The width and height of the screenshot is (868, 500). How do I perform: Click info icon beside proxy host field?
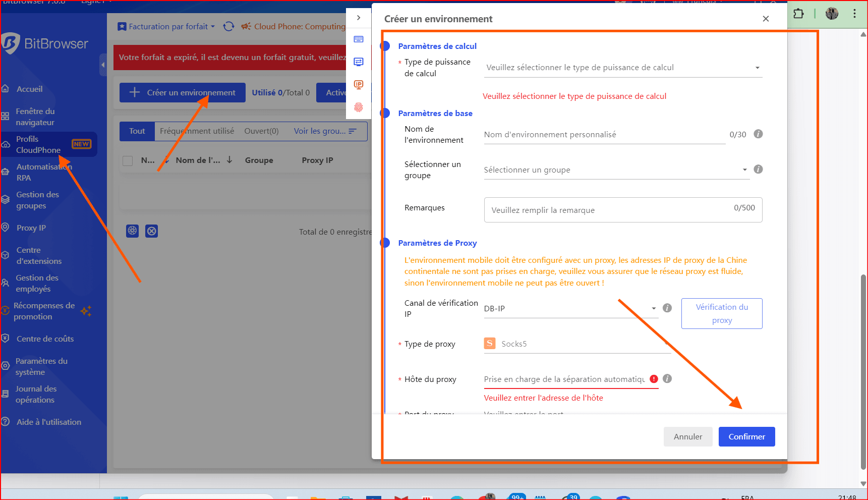[x=667, y=379]
